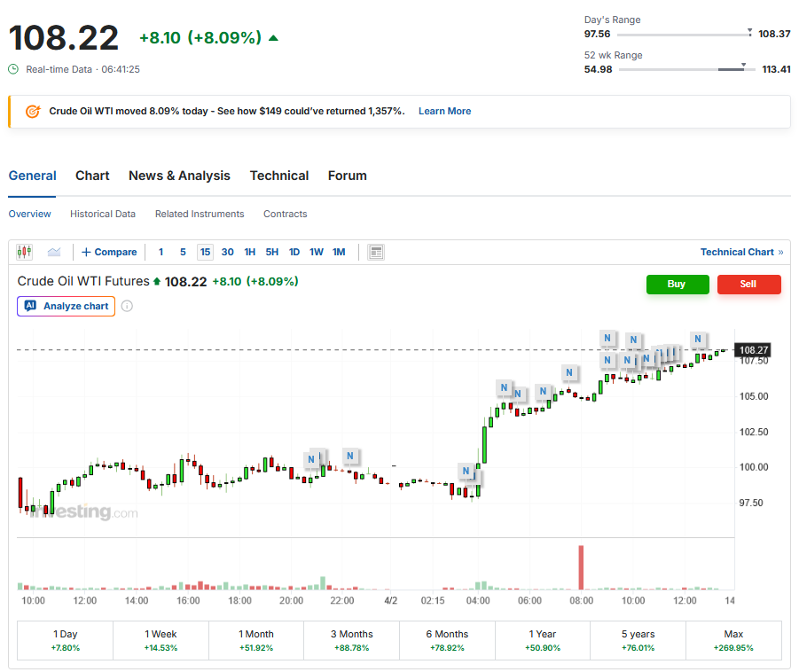Click the 52 wk Range slider marker

tap(743, 66)
